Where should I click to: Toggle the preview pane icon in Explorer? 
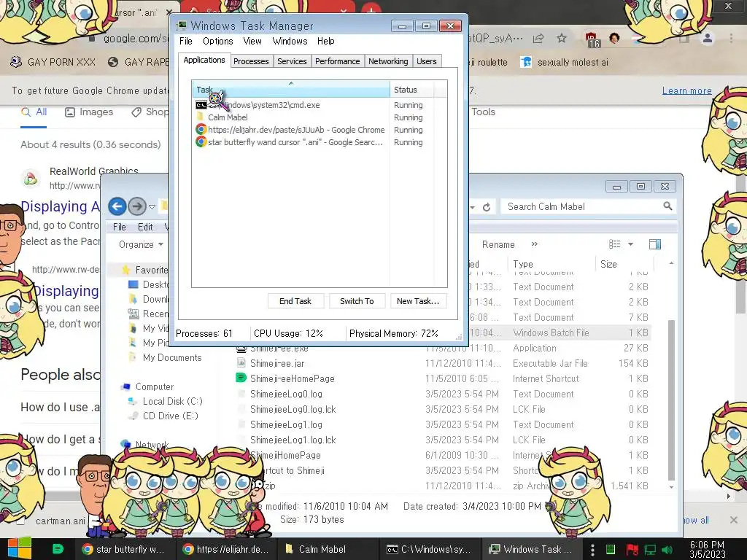click(x=655, y=244)
